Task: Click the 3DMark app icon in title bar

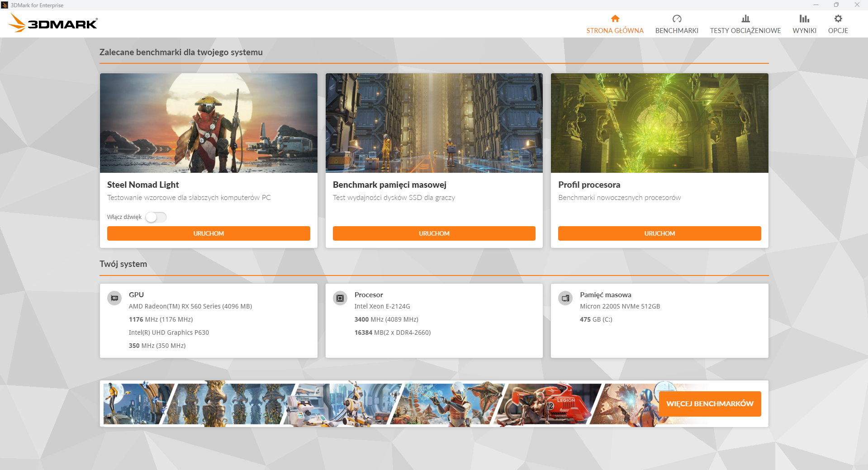Action: click(x=5, y=5)
